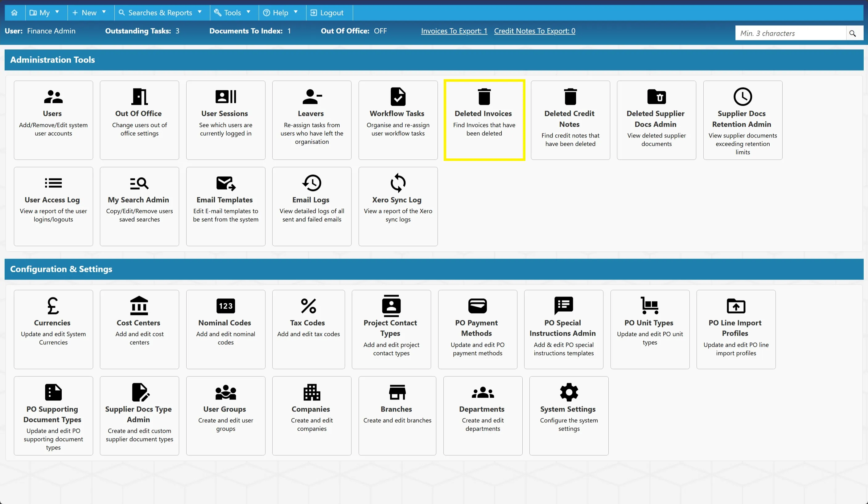Click the PO Payment Methods wallet icon
This screenshot has width=868, height=504.
tap(477, 306)
